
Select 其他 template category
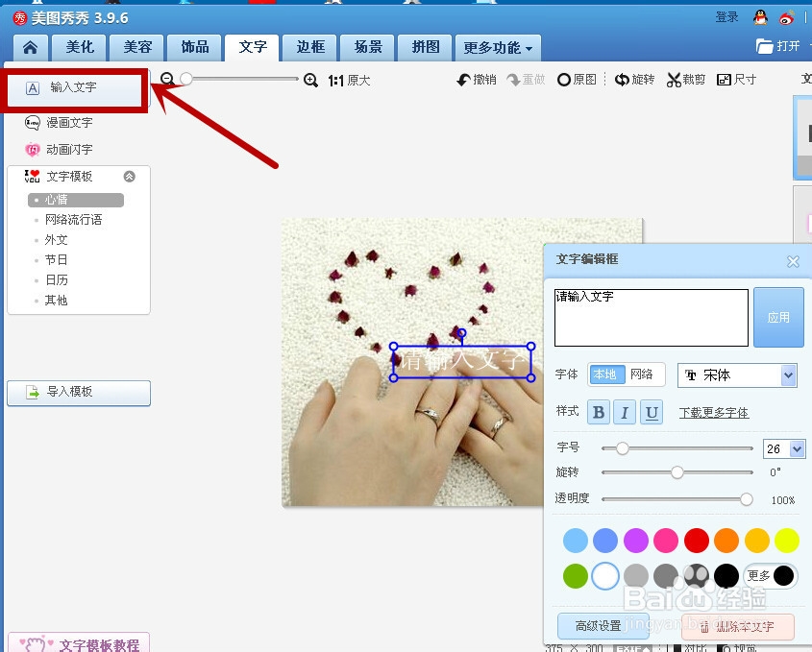[56, 301]
